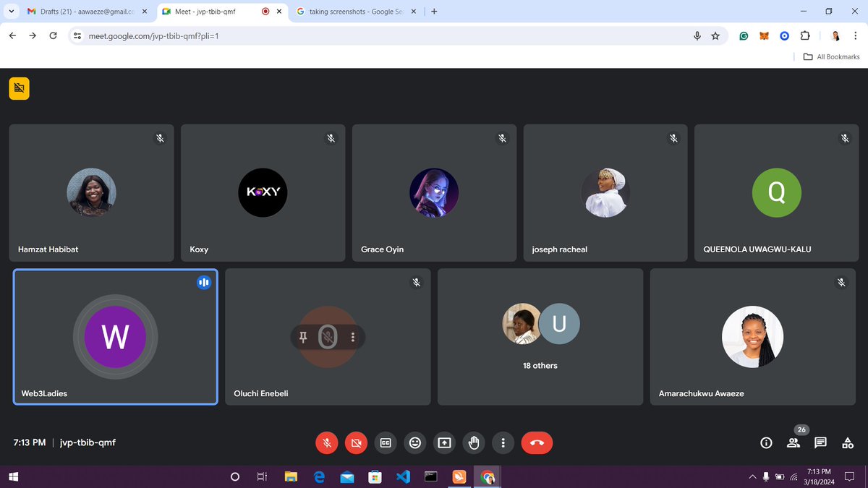Raise hand with the hand icon

[x=474, y=442]
